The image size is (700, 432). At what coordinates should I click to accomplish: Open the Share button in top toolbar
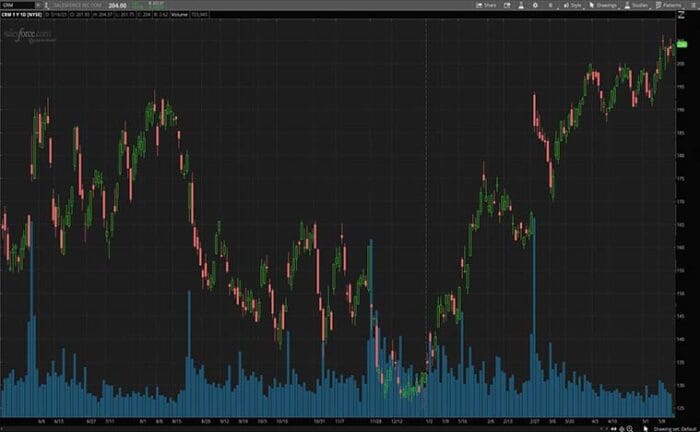tap(486, 5)
